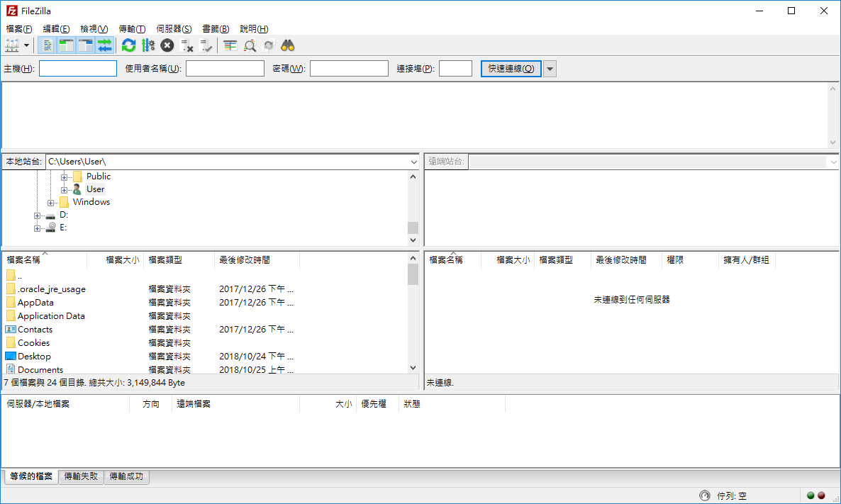Click local tree scroll up arrow
841x504 pixels.
413,177
